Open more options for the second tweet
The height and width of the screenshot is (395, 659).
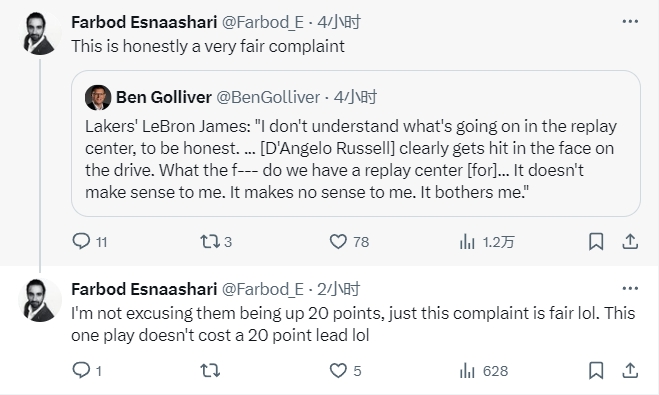[x=630, y=288]
